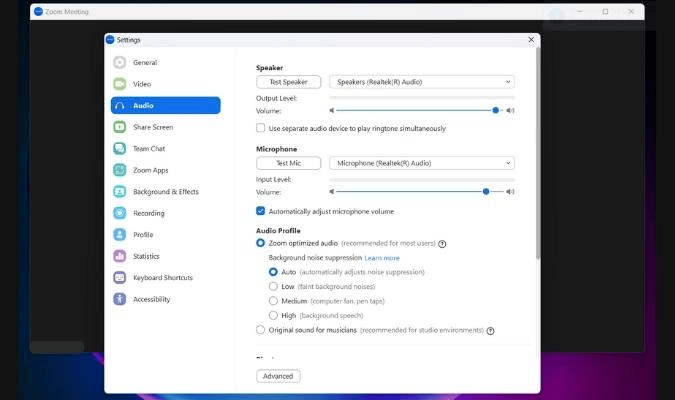
Task: Click the Test Mic button
Action: pyautogui.click(x=288, y=163)
